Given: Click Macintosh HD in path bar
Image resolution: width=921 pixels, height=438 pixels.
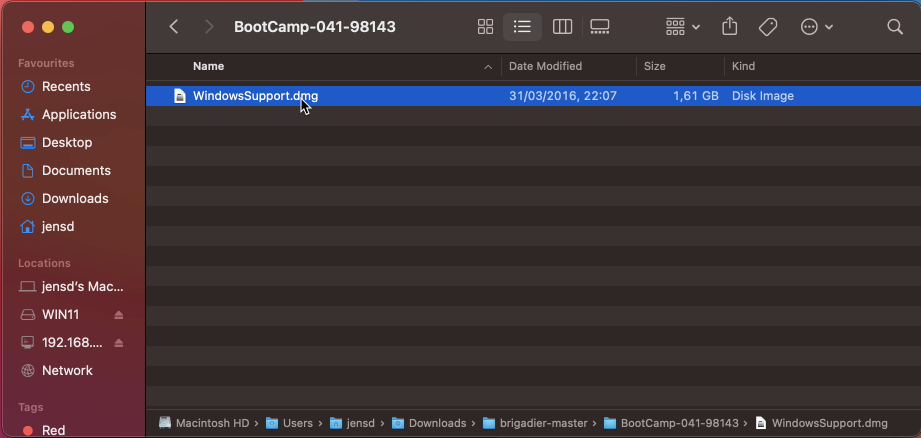Looking at the screenshot, I should [x=204, y=423].
